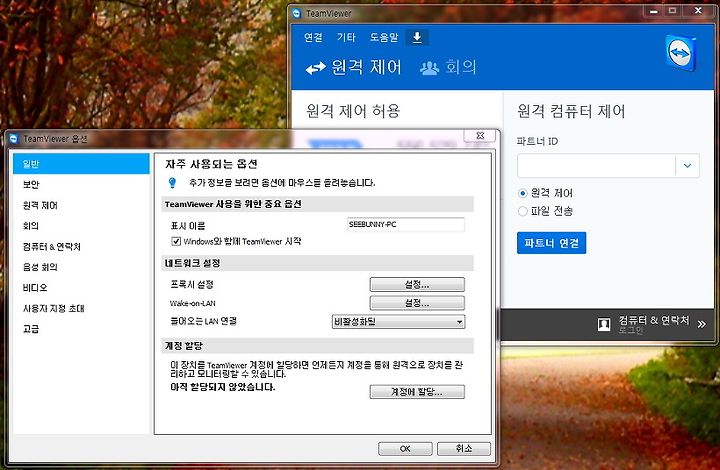Viewport: 720px width, 470px height.
Task: Click 설정 button for 프록시 설정
Action: (x=417, y=285)
